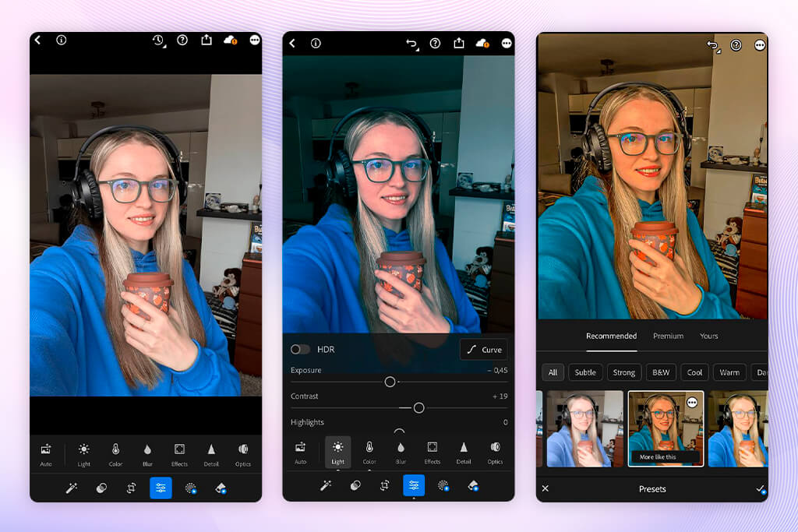Click Highlights value 0 in middle phone

[x=505, y=422]
